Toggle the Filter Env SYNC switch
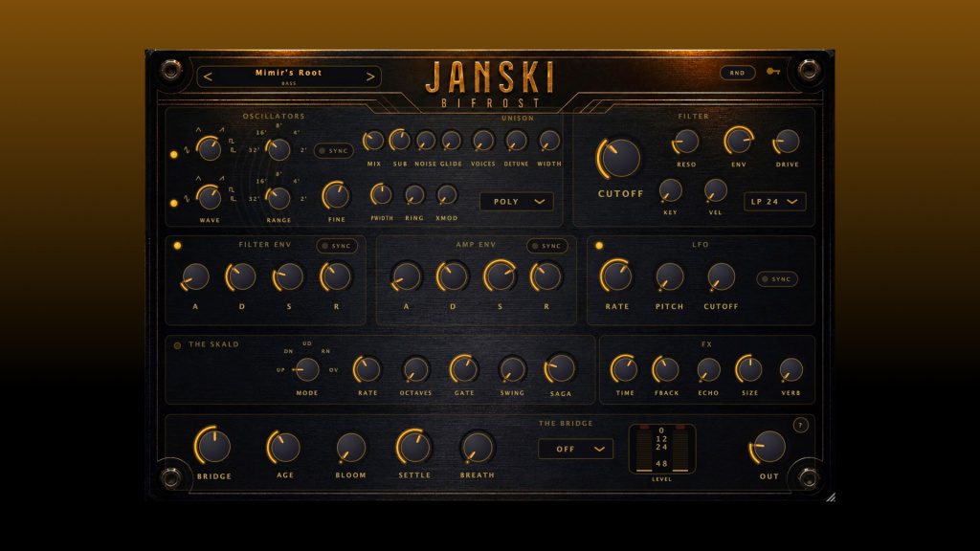 click(x=337, y=246)
